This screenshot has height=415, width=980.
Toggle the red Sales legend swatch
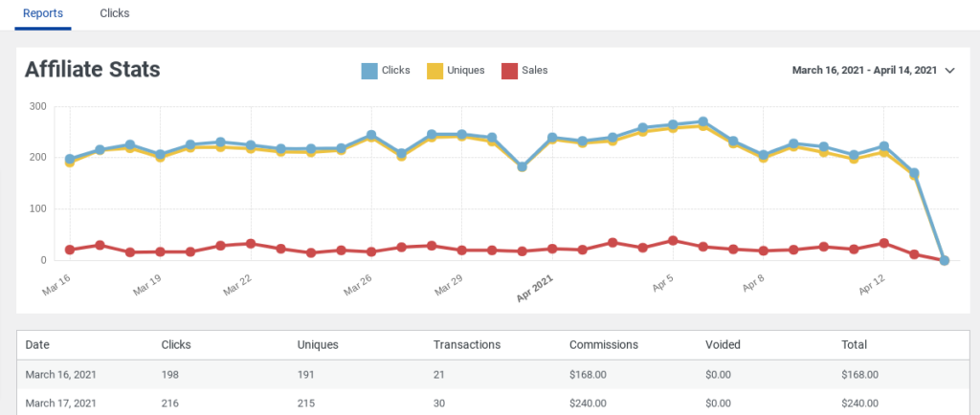[509, 70]
